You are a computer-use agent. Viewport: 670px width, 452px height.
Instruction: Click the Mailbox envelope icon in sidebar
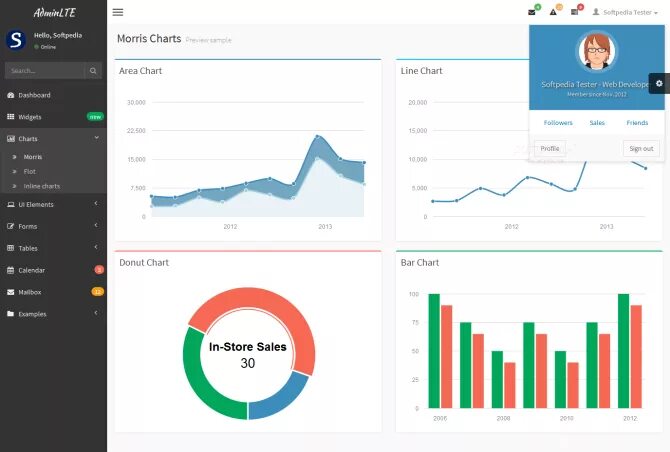tap(11, 292)
